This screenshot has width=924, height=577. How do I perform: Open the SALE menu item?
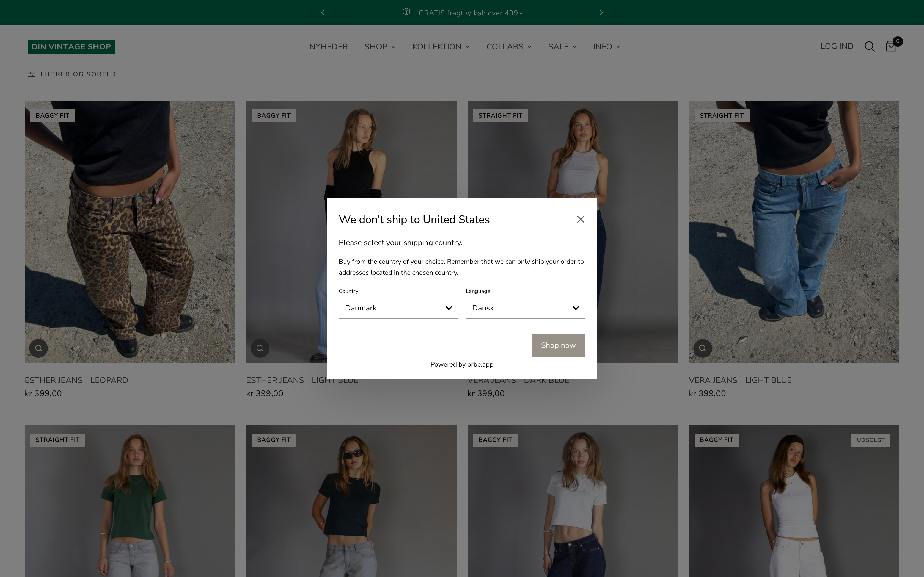point(561,46)
